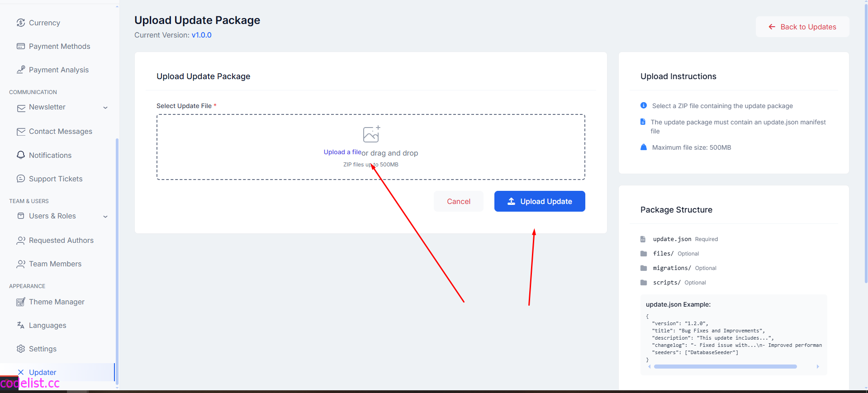Click the Users & Roles icon

pyautogui.click(x=21, y=216)
